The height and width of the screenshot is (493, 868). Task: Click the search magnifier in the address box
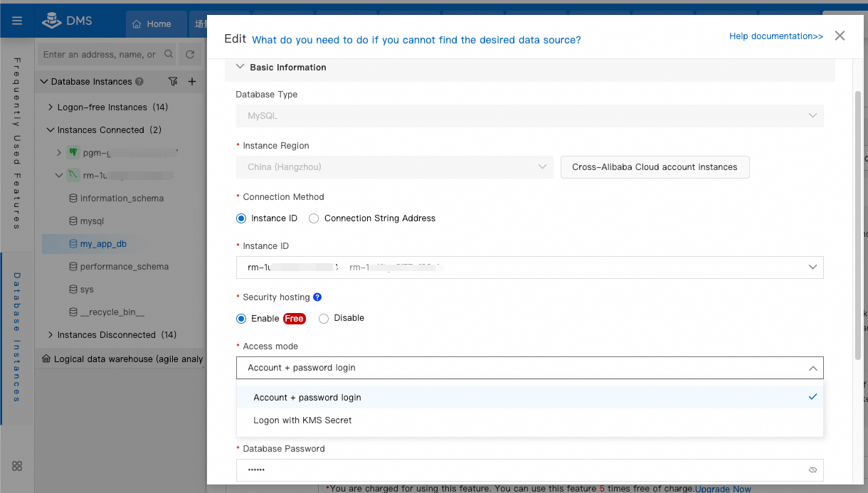point(169,54)
